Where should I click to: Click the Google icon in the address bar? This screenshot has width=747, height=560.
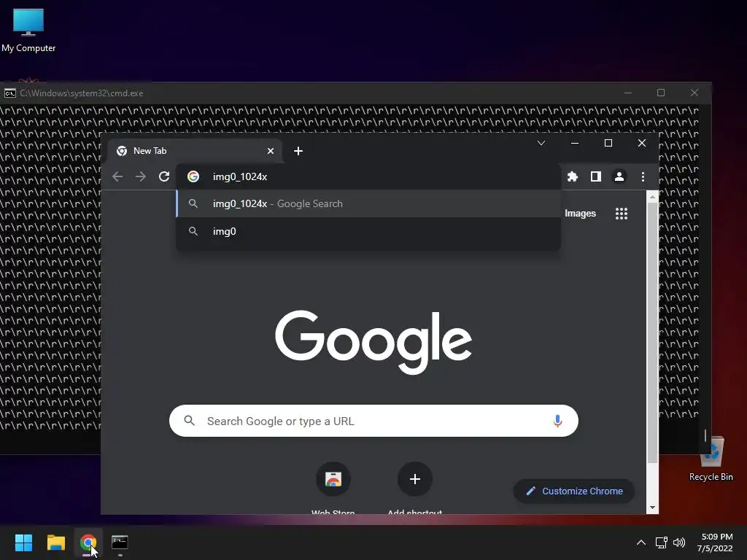pyautogui.click(x=193, y=176)
